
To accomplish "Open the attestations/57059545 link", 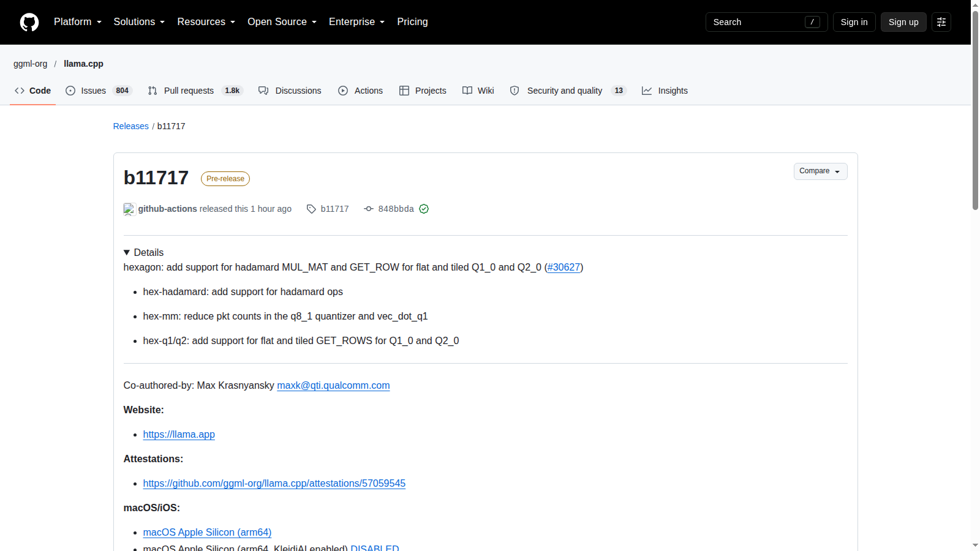I will pyautogui.click(x=274, y=483).
